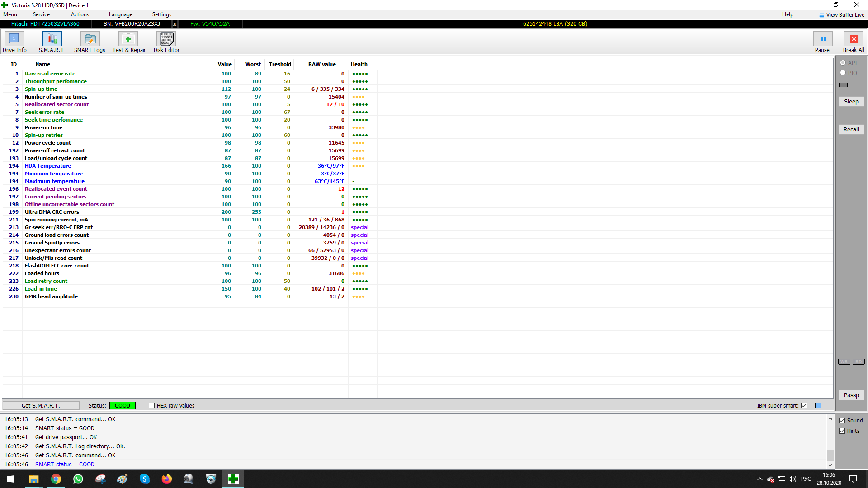Select the API radio button
This screenshot has width=868, height=488.
point(843,63)
